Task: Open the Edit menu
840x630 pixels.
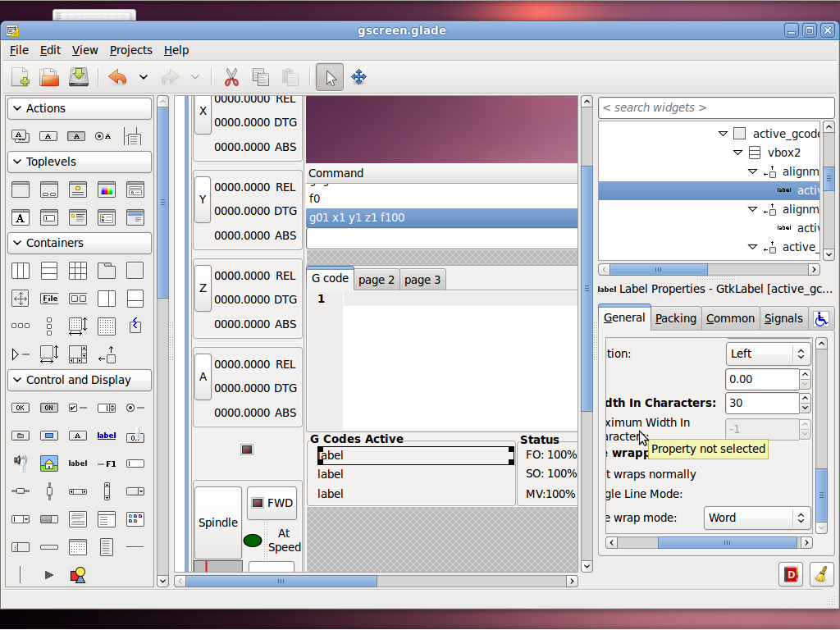Action: tap(50, 50)
